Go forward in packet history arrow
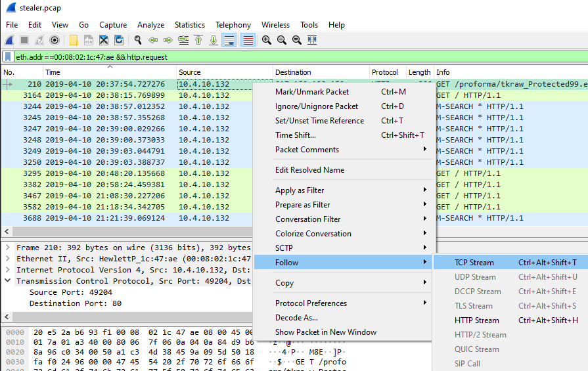 [168, 40]
